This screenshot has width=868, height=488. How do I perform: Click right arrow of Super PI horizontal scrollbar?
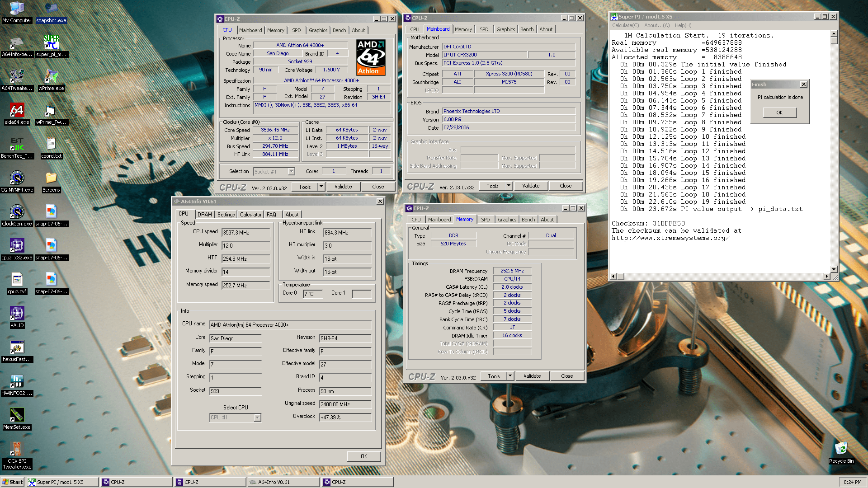click(826, 276)
